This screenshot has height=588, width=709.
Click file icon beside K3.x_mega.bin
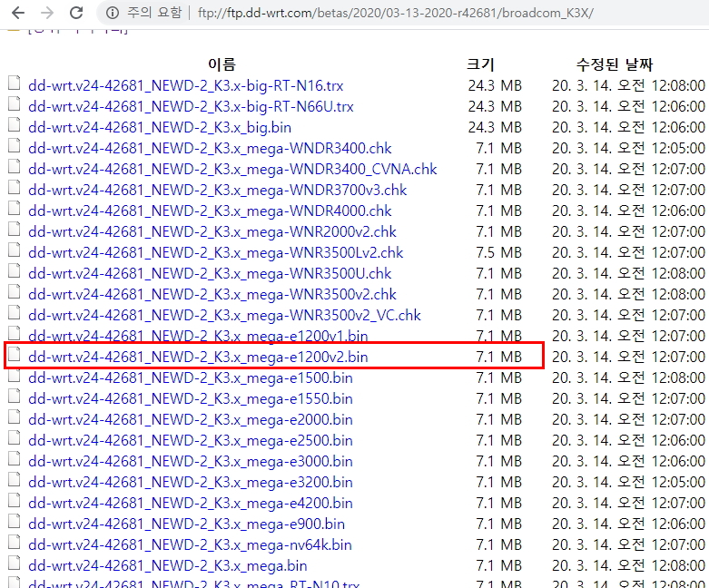tap(14, 563)
